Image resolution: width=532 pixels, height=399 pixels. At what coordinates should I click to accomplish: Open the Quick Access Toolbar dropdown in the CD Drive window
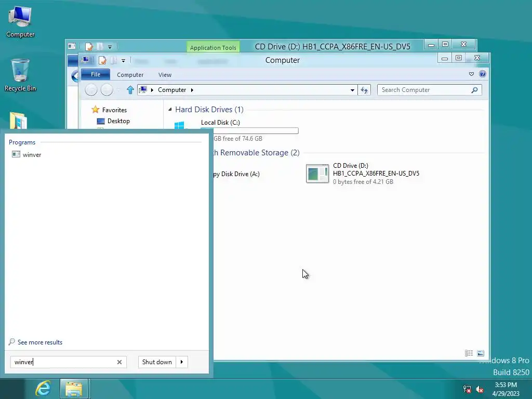110,47
